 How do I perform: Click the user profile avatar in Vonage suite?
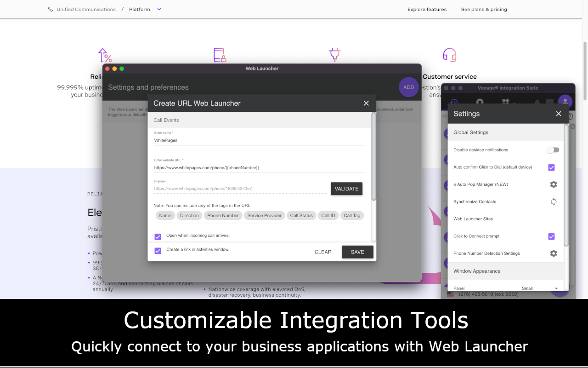(565, 102)
